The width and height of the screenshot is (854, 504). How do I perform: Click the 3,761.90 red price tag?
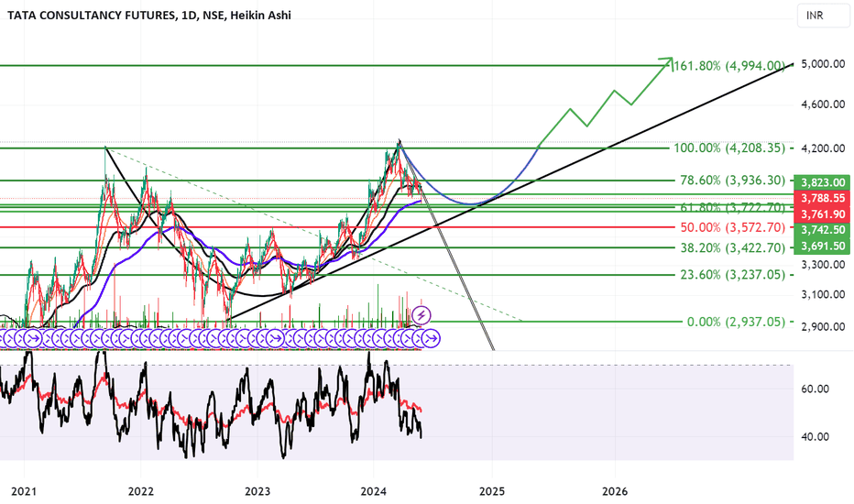coord(823,214)
